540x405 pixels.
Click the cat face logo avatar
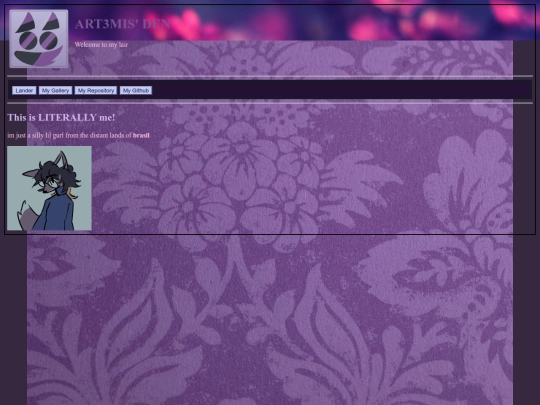[x=39, y=39]
